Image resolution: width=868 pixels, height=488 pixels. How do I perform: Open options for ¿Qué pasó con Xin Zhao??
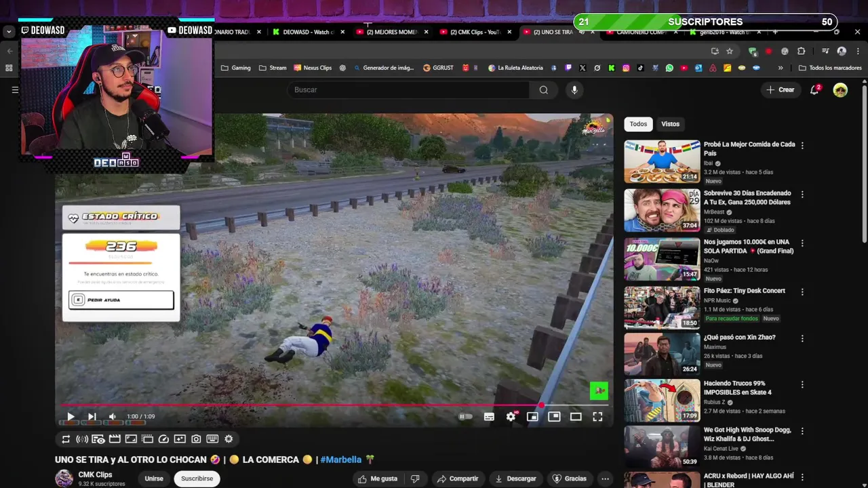click(x=802, y=338)
